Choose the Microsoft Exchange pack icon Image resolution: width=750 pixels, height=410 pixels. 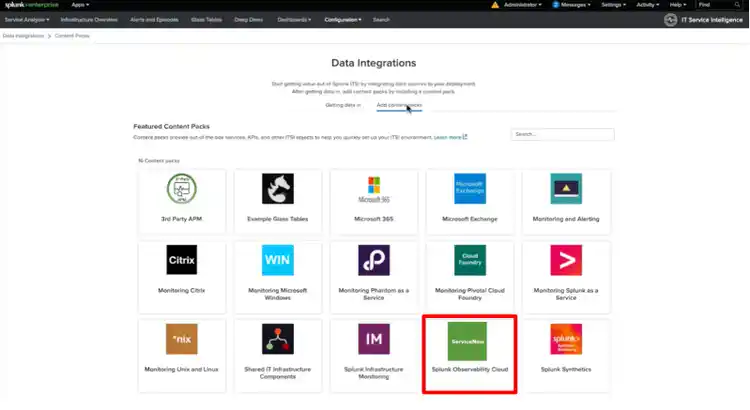coord(469,189)
